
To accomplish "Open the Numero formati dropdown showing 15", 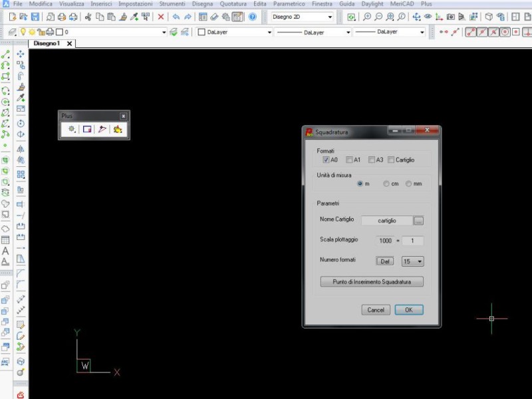I will (412, 261).
